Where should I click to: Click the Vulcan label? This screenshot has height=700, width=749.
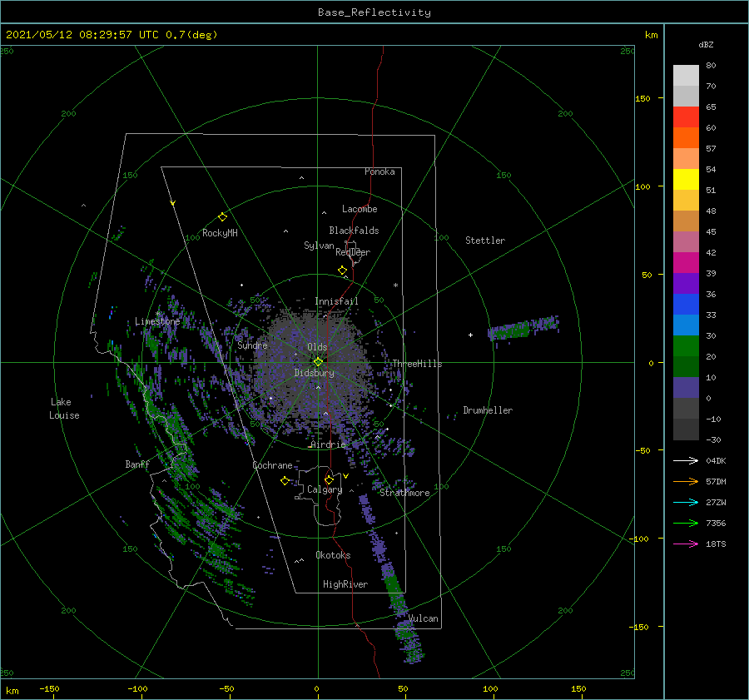424,618
